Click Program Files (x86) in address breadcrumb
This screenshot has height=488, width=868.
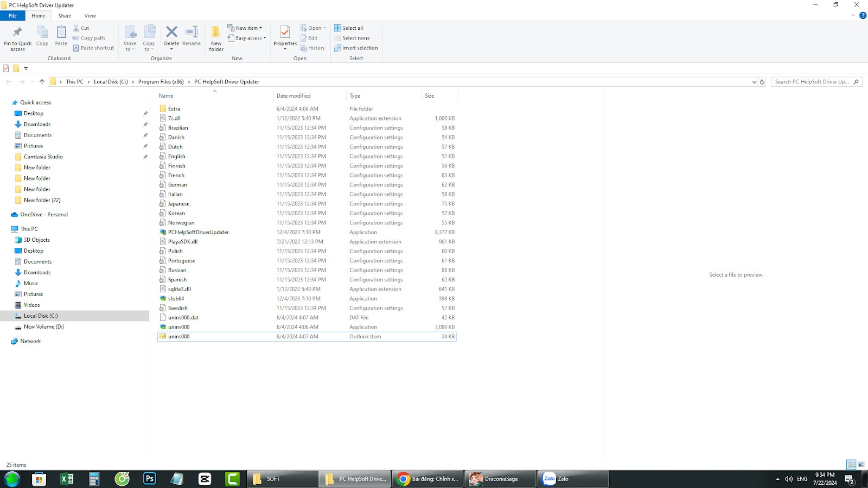pos(161,82)
